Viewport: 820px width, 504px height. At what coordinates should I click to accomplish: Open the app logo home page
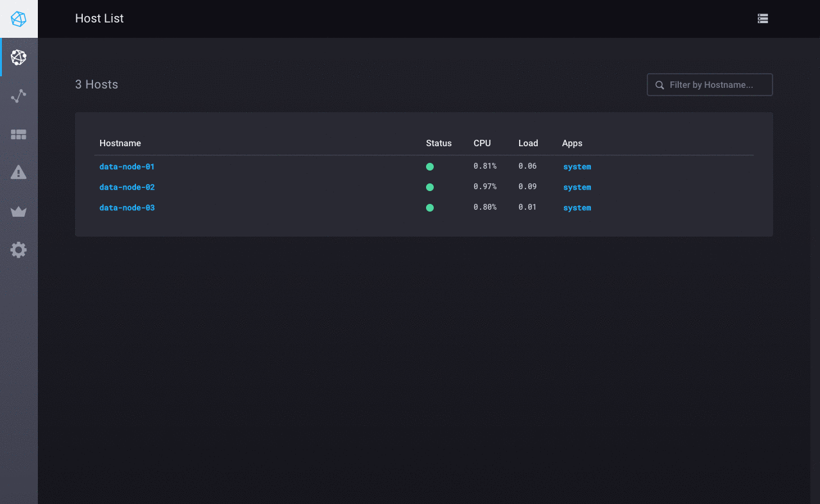pyautogui.click(x=19, y=19)
